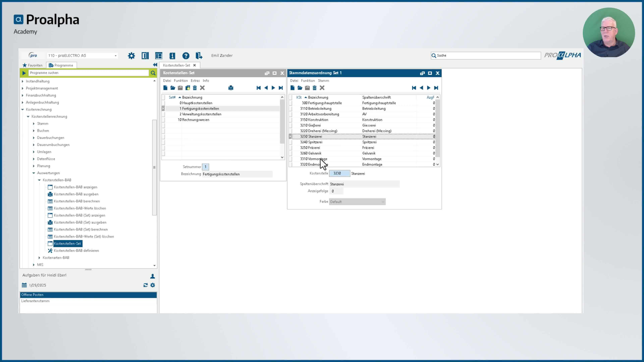Open task settings with the gear next to the date
Image resolution: width=644 pixels, height=362 pixels.
coord(152,285)
